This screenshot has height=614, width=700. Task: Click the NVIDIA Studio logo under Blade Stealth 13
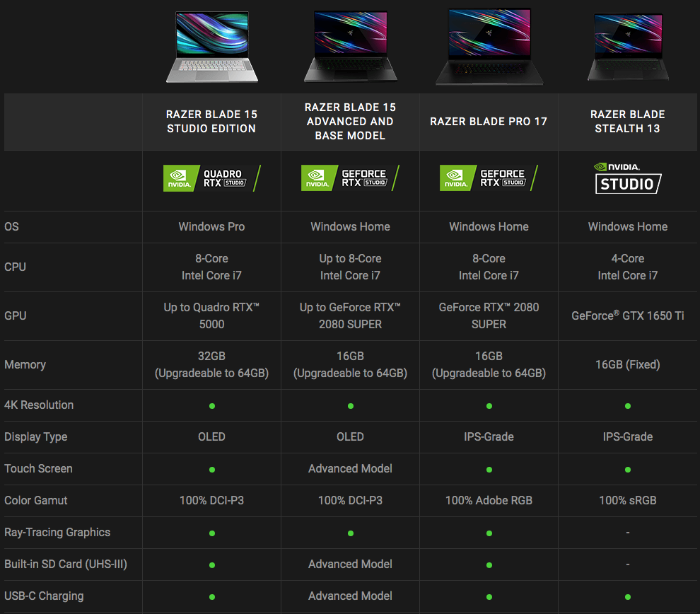[628, 178]
